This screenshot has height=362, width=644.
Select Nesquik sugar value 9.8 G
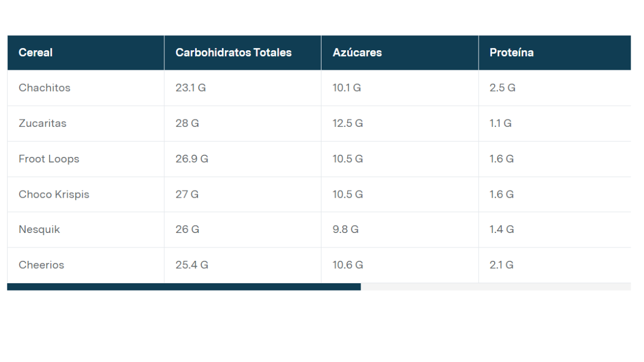coord(345,230)
